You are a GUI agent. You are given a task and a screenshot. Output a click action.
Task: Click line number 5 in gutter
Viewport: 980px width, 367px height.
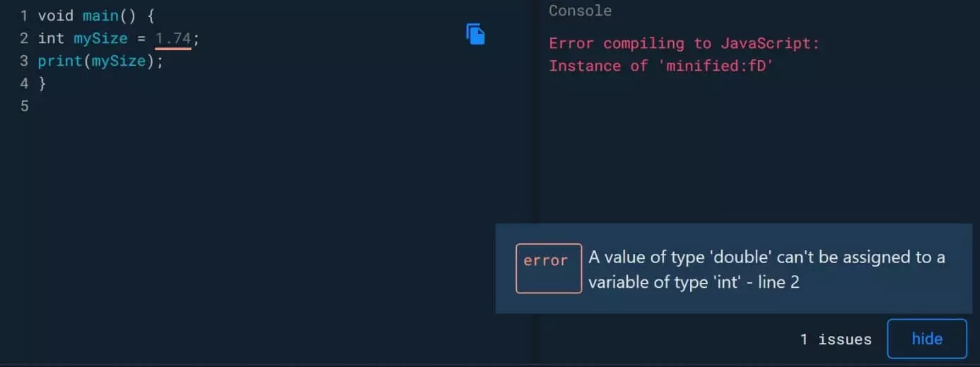point(25,106)
